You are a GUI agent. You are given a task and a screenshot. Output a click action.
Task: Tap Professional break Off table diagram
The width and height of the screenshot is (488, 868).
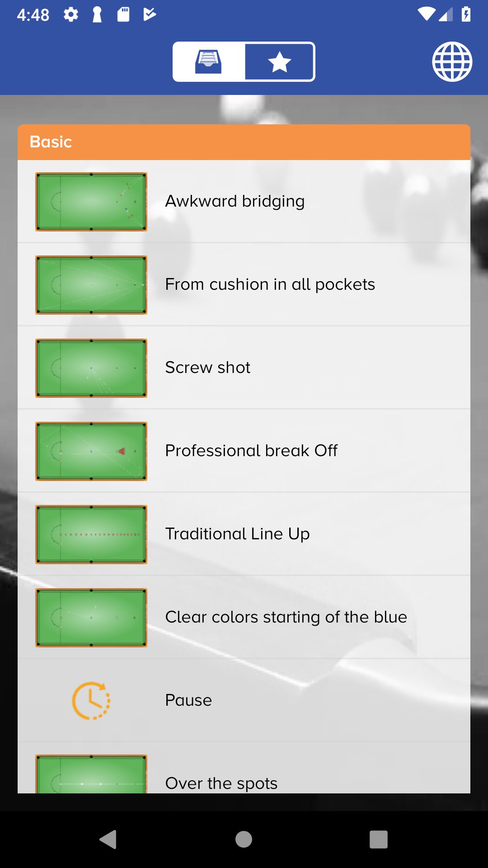coord(91,451)
